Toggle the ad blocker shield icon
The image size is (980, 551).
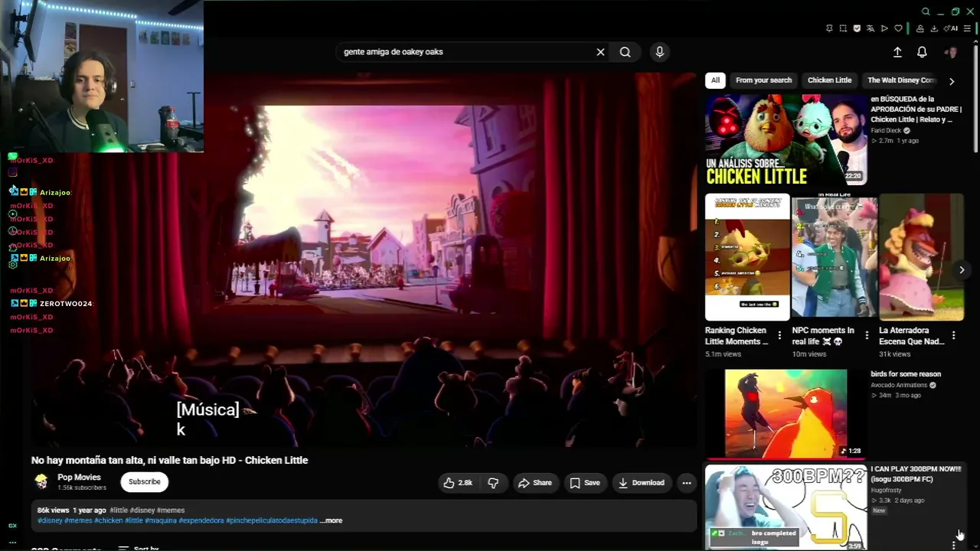tap(857, 28)
